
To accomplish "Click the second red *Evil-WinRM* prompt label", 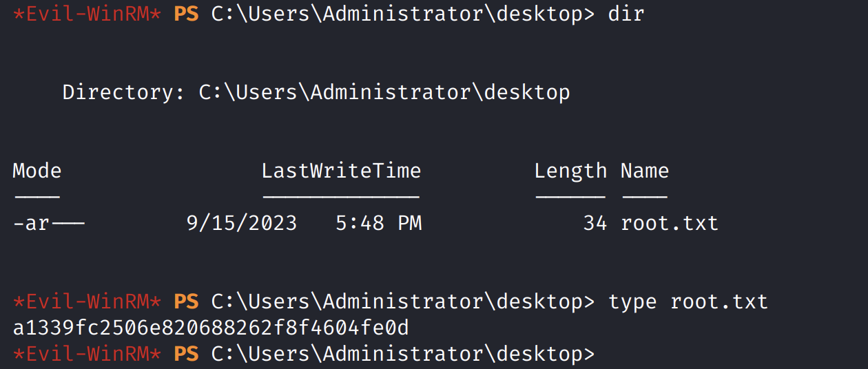I will (87, 302).
